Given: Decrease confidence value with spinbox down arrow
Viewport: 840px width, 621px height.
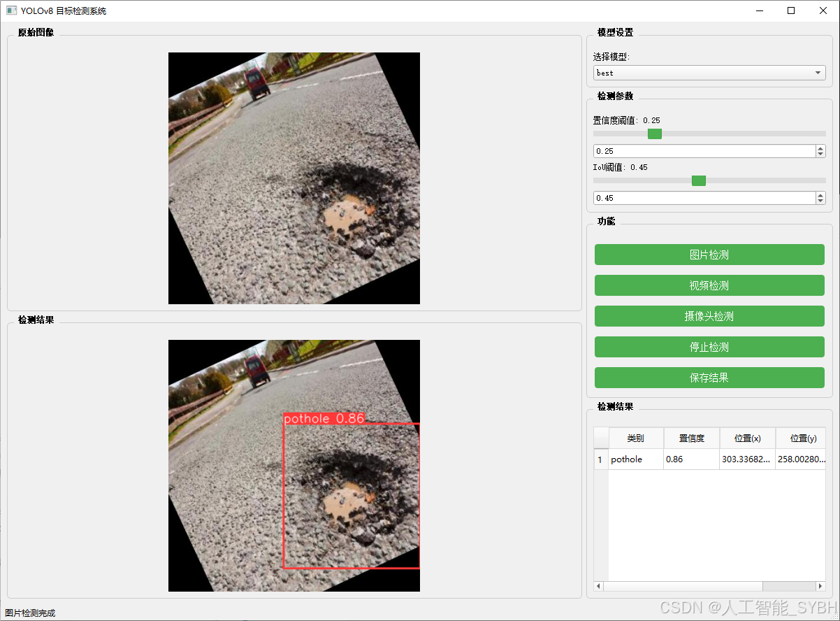Looking at the screenshot, I should (x=820, y=155).
